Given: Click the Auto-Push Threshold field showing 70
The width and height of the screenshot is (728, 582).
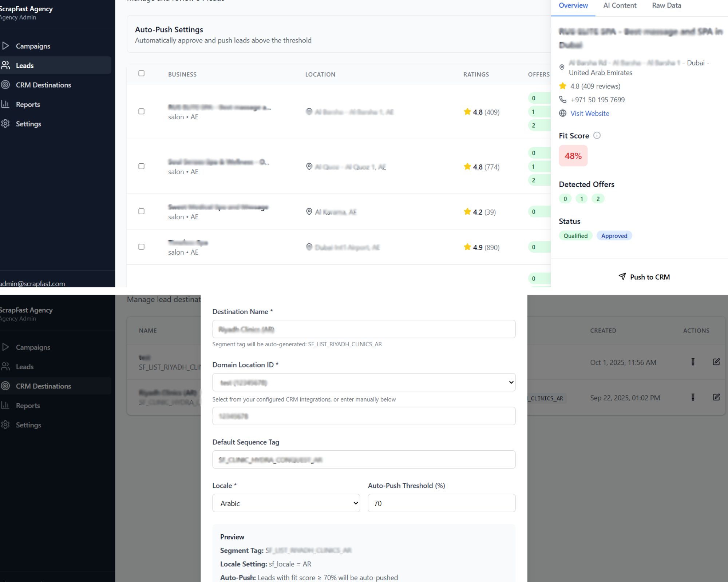Looking at the screenshot, I should (x=441, y=503).
